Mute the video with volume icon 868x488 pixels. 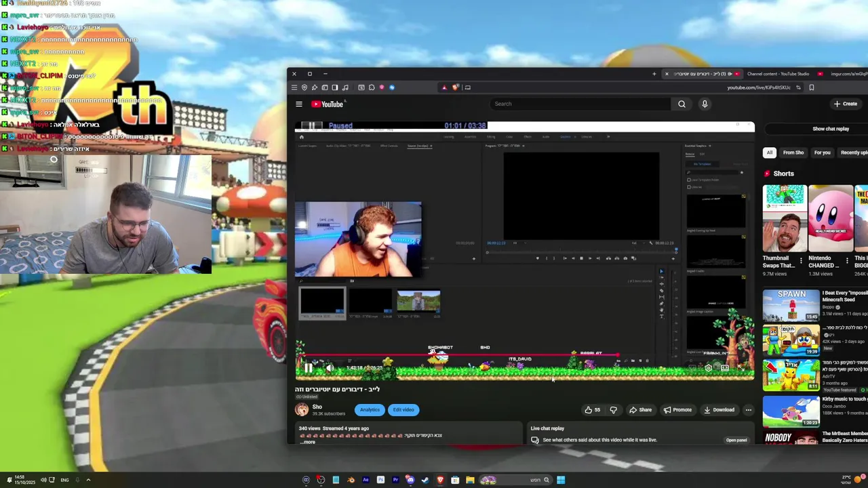(330, 368)
